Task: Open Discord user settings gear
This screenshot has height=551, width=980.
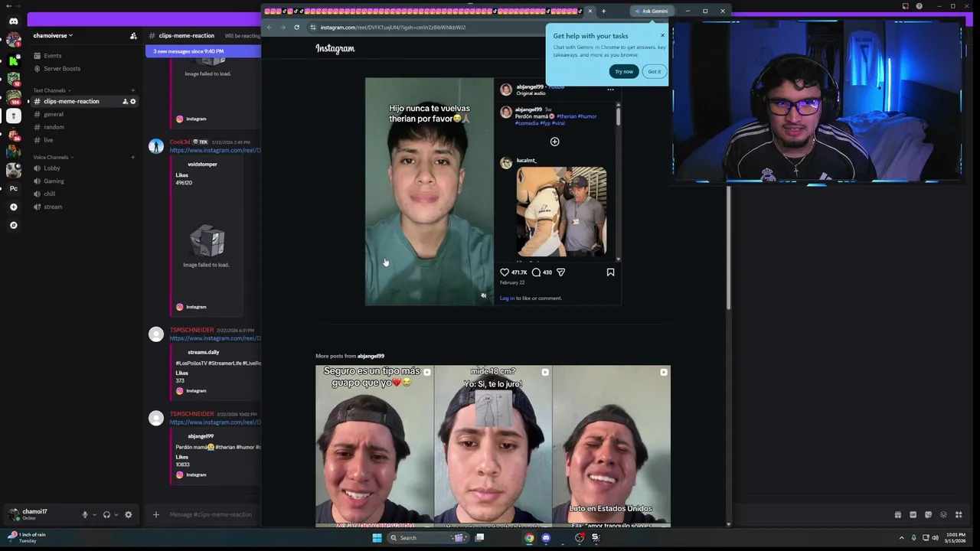Action: pos(128,514)
